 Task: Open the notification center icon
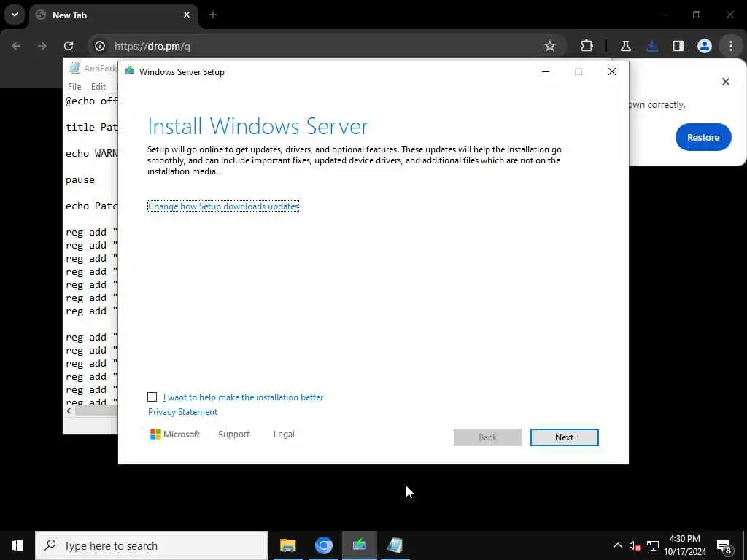coord(724,545)
